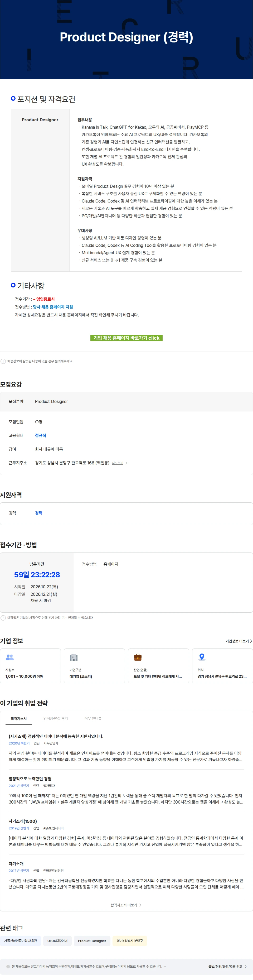
Task: Open 지도보기 map link chevron
Action: pos(126,463)
